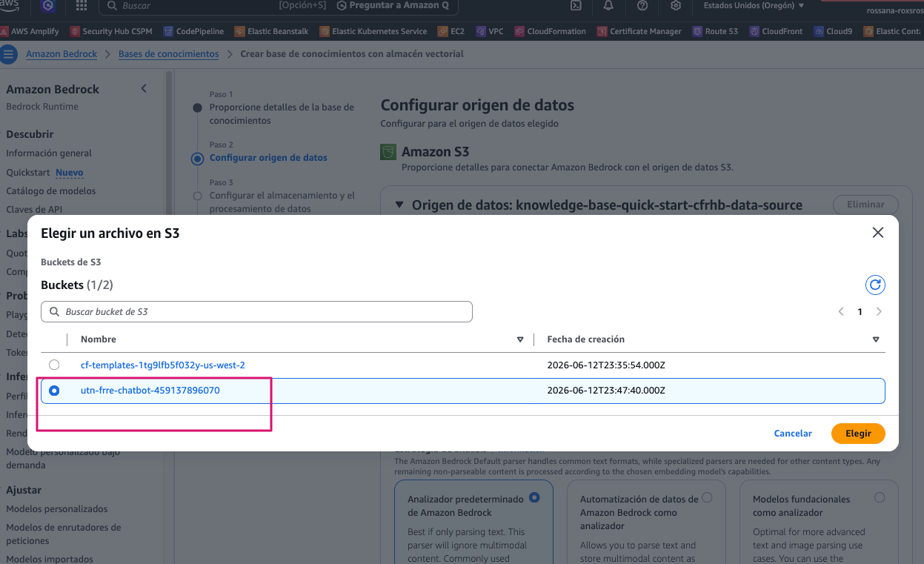Open Catálogo de modelos in sidebar

pos(51,191)
